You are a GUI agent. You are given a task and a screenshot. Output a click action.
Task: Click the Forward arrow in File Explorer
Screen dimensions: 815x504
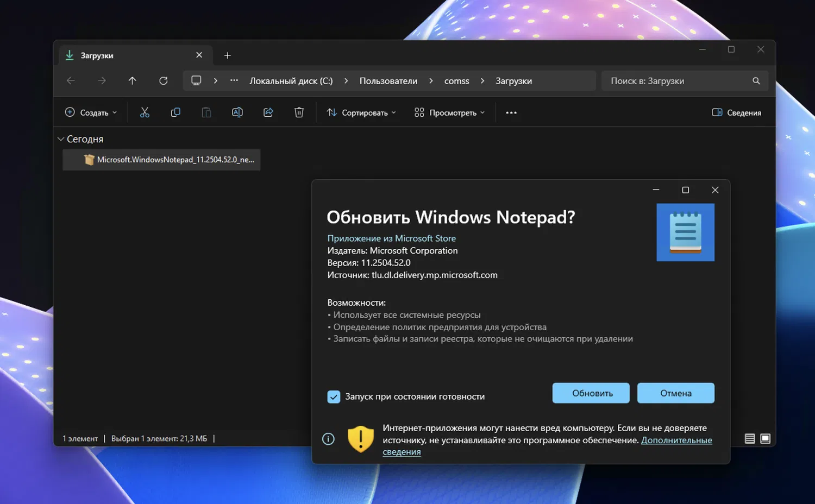tap(102, 81)
